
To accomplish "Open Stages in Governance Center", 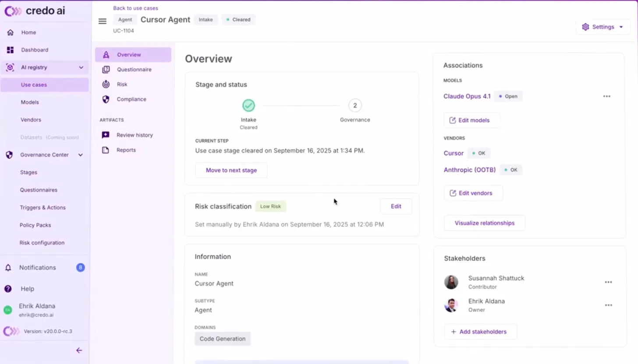I will tap(28, 172).
